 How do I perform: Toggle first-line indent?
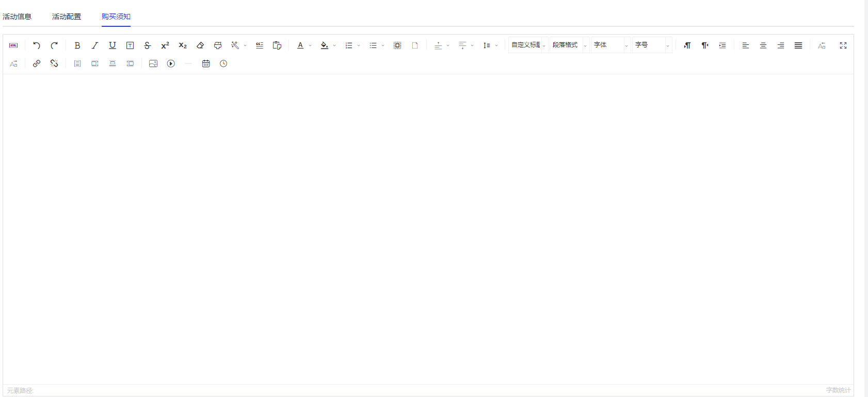click(722, 45)
